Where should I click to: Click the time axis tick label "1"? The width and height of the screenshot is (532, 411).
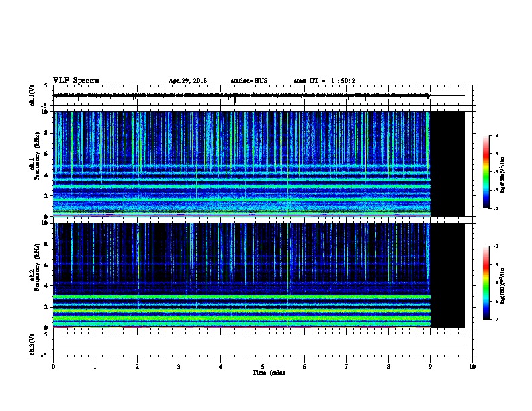95,366
